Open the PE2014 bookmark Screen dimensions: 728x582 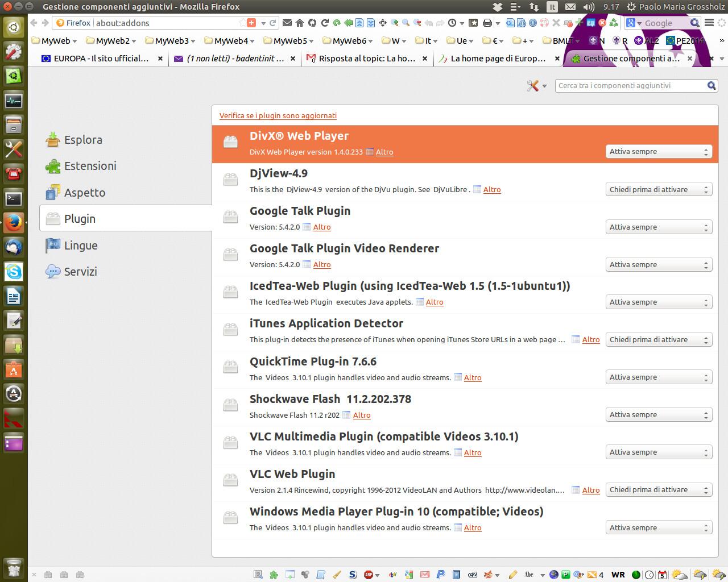(x=685, y=40)
